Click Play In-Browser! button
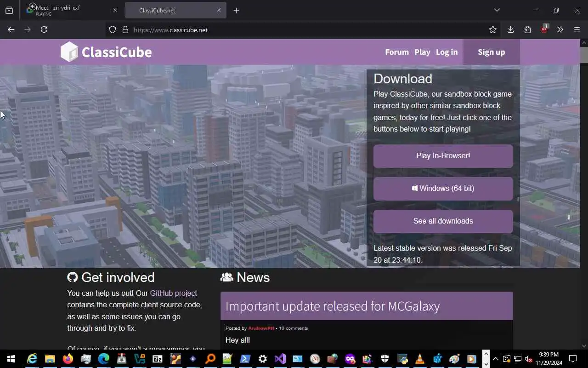The height and width of the screenshot is (368, 588). coord(443,155)
